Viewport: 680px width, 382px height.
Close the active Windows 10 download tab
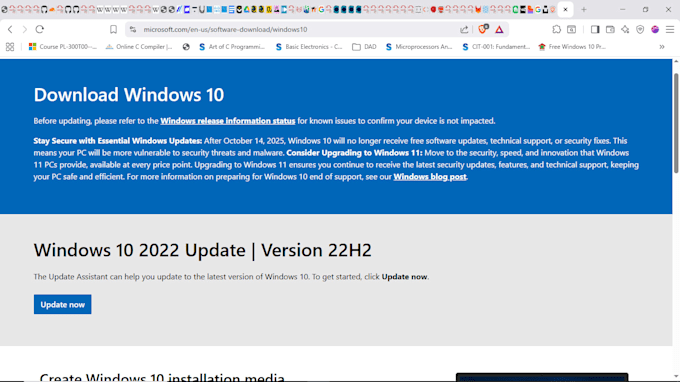click(565, 10)
